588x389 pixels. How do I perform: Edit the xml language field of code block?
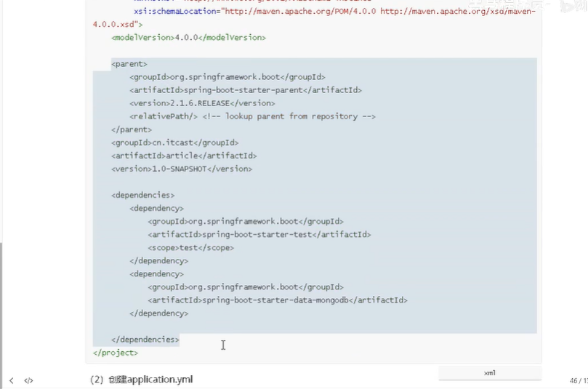(x=490, y=373)
